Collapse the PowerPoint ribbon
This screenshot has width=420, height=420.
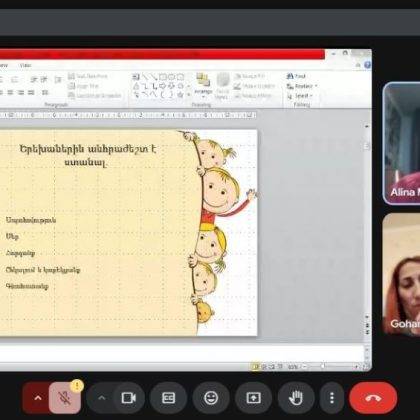click(x=358, y=65)
